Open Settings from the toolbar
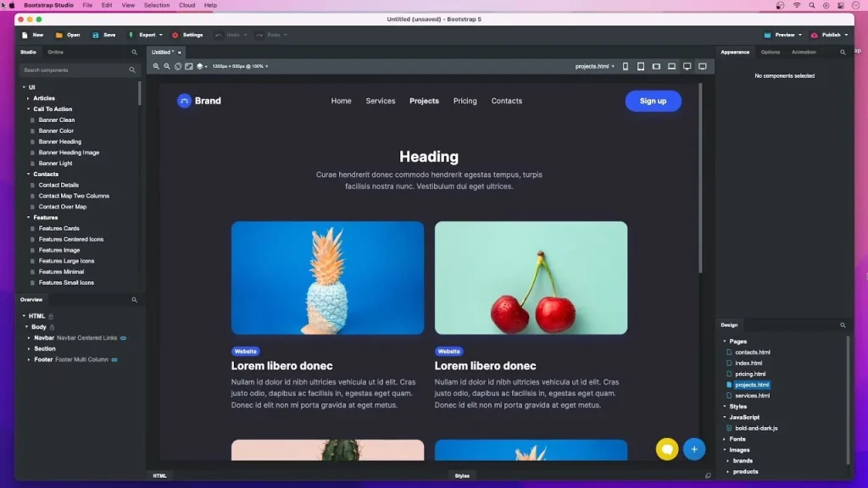The height and width of the screenshot is (488, 868). [x=187, y=35]
